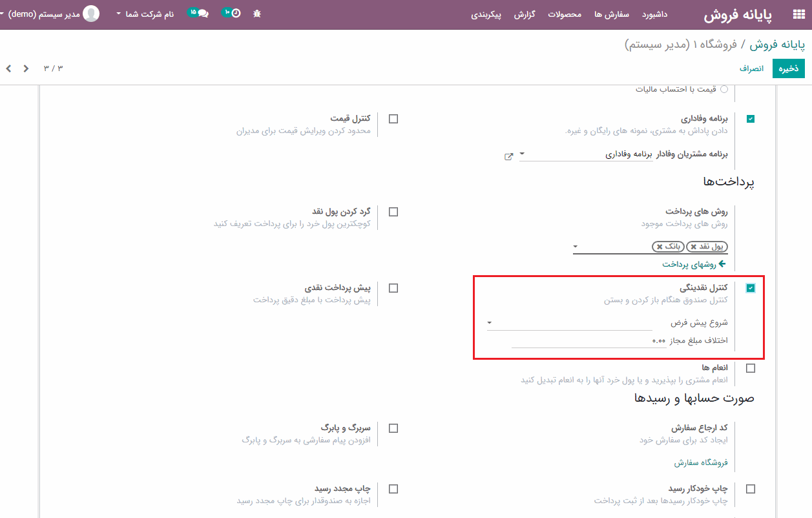
Task: Click the admin user avatar
Action: (x=92, y=14)
